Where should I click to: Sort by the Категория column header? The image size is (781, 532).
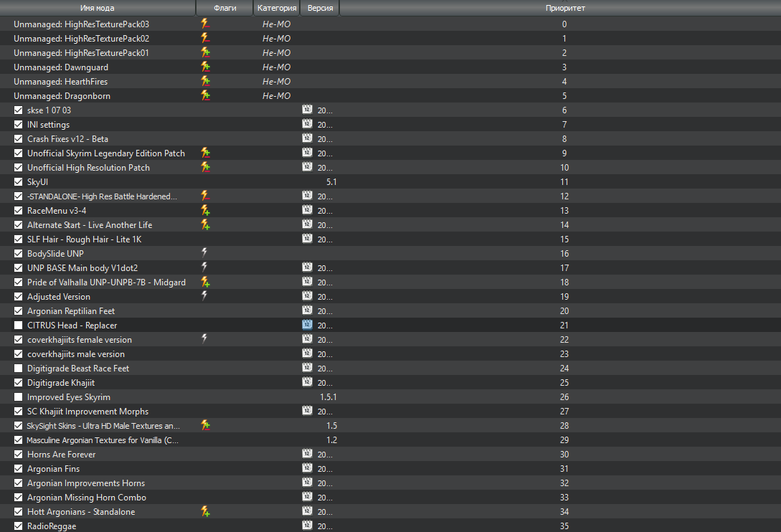click(x=277, y=8)
